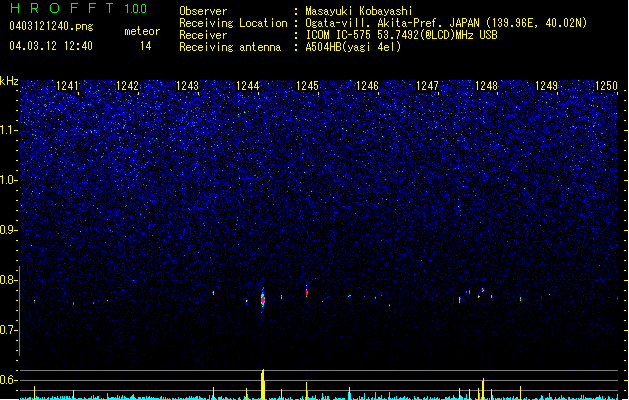Select antenna value A504HB(yagi 4el)
629x400 pixels.
click(353, 47)
